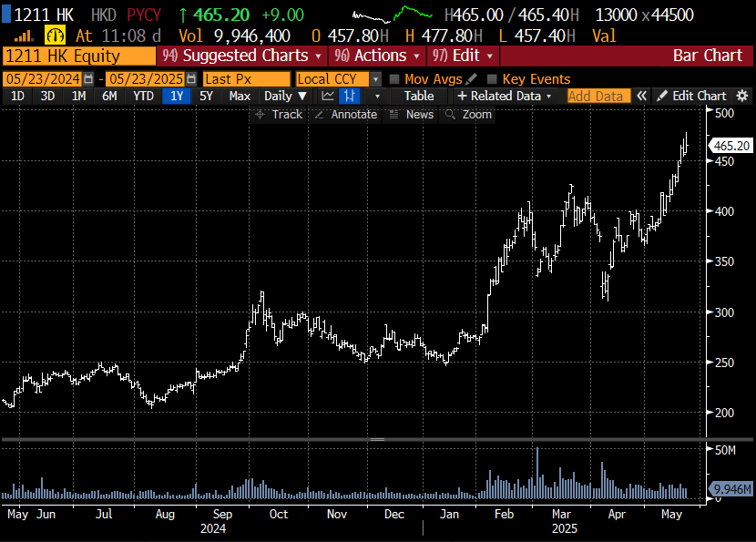Open the end date calendar picker icon
Screen dimensions: 756x542
coord(191,78)
